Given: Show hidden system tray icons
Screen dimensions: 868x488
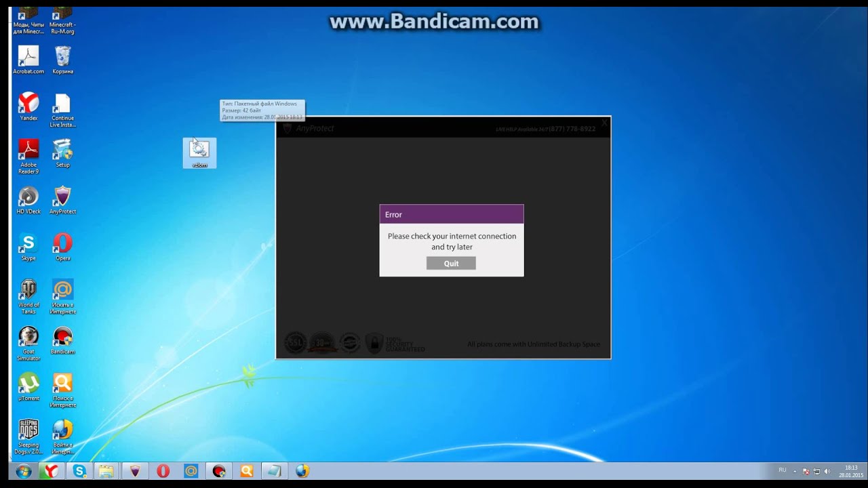Looking at the screenshot, I should [795, 471].
